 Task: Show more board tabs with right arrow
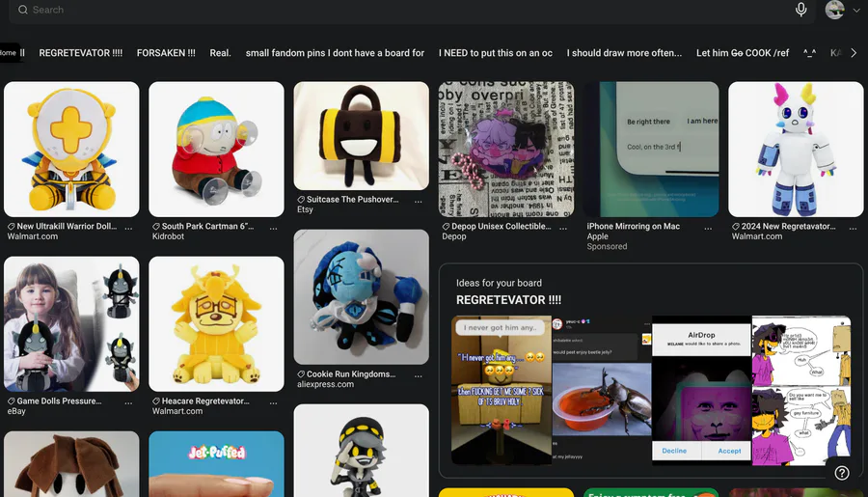pos(854,53)
